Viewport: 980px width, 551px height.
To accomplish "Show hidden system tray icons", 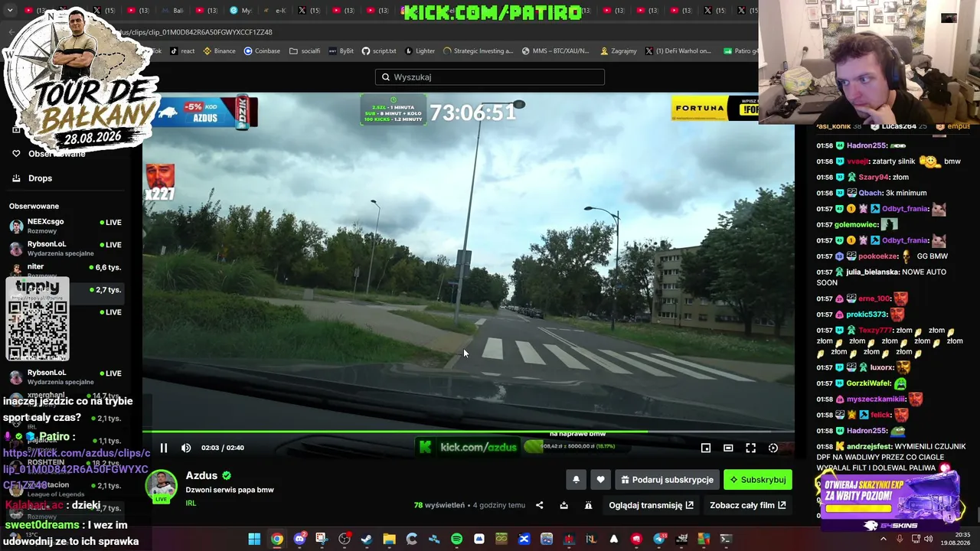I will 883,539.
